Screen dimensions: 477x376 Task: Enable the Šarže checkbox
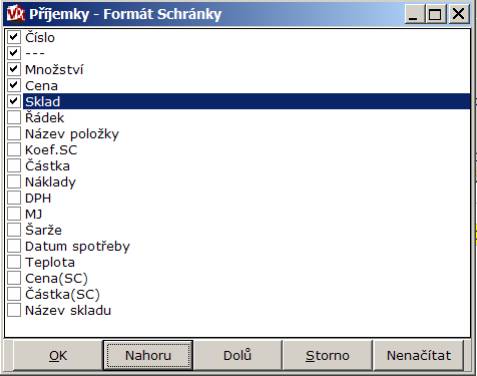tap(14, 230)
